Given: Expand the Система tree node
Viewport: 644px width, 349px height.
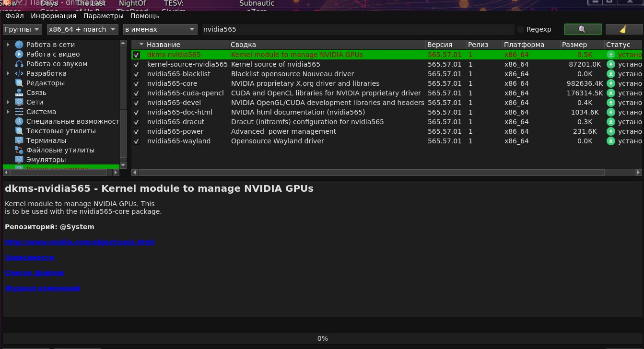Looking at the screenshot, I should click(x=8, y=112).
